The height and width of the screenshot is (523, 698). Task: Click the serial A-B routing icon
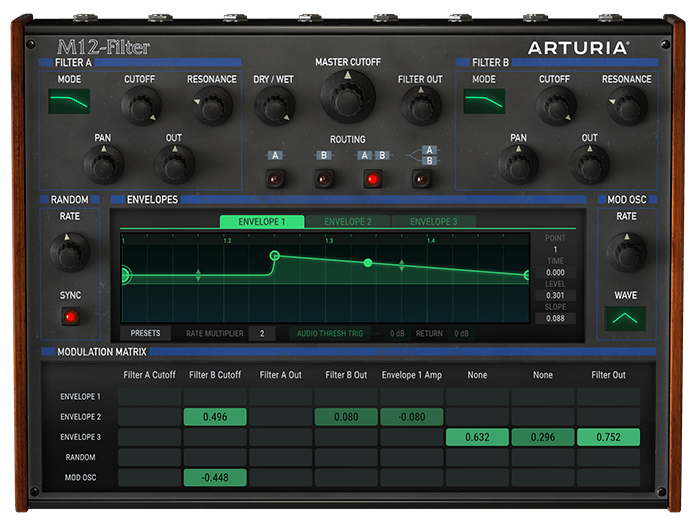click(373, 155)
